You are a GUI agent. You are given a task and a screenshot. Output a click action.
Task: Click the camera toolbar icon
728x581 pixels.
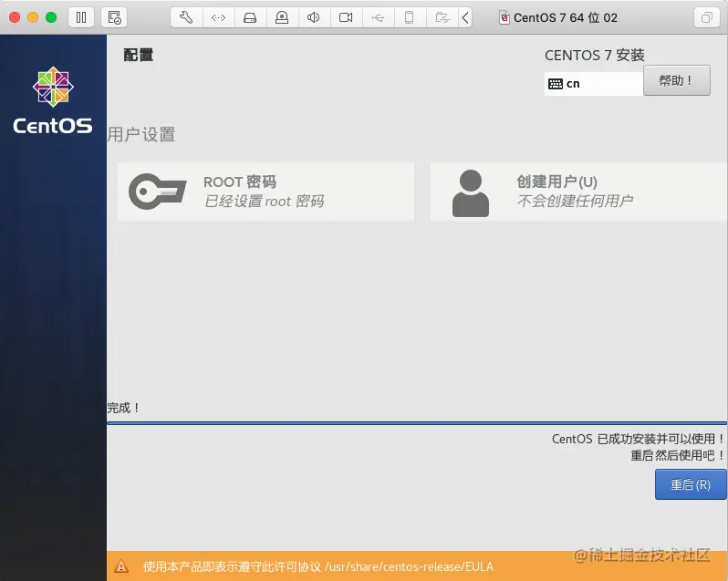(346, 17)
